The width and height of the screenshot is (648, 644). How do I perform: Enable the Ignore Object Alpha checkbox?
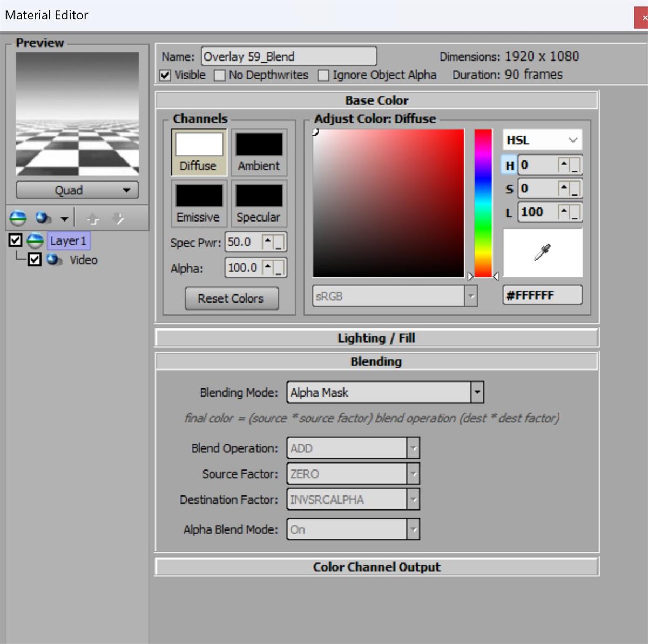click(323, 75)
